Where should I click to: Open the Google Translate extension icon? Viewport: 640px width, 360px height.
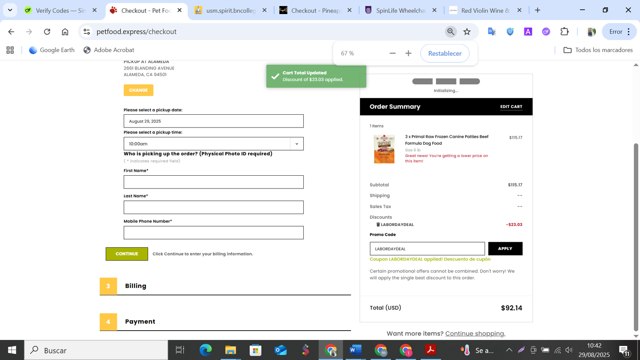tap(491, 31)
